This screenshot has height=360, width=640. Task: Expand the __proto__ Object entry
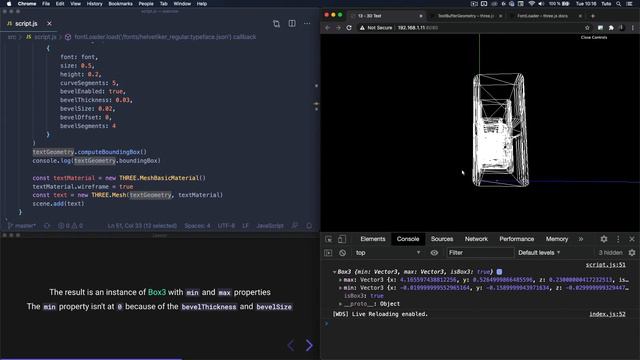[340, 304]
